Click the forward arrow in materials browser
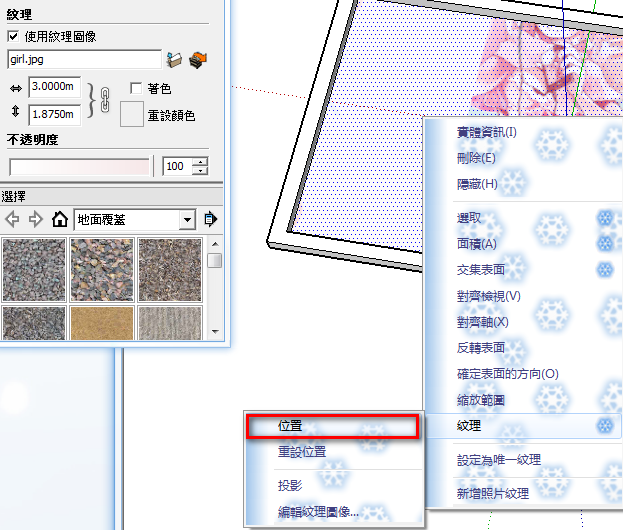Viewport: 623px width, 530px height. tap(36, 219)
